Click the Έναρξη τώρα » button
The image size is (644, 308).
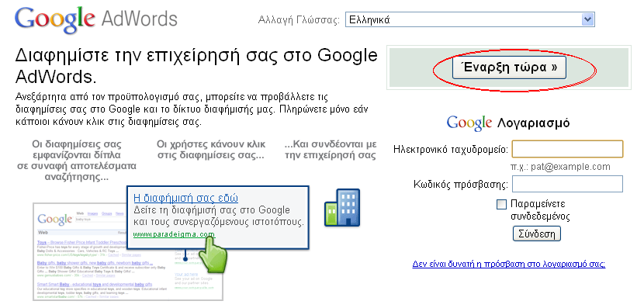[509, 67]
